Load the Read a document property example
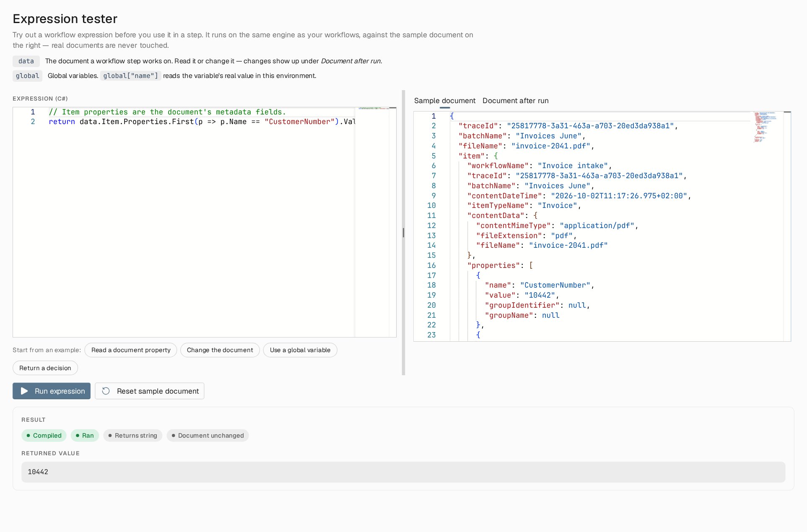This screenshot has width=807, height=532. [131, 350]
